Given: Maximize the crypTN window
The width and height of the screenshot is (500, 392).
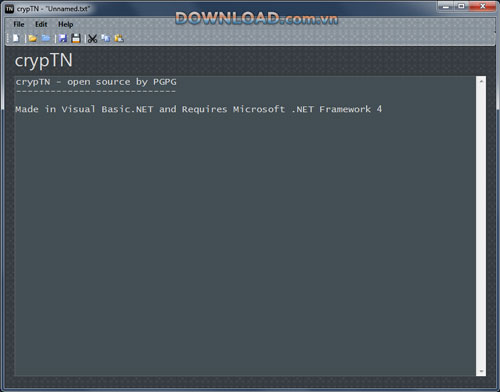Looking at the screenshot, I should 461,6.
